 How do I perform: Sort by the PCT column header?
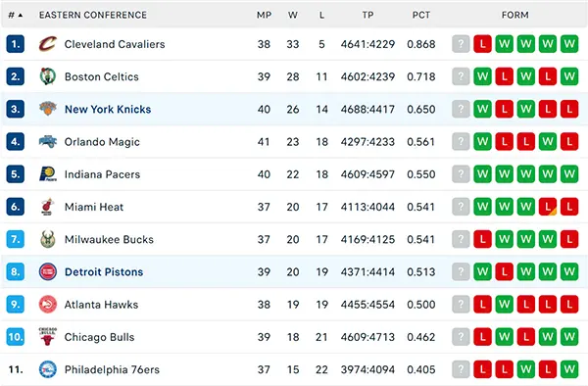(x=421, y=15)
